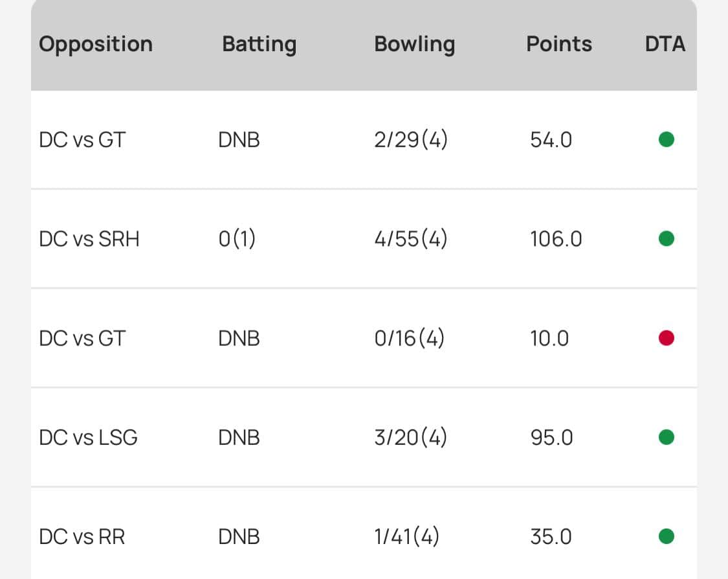Image resolution: width=728 pixels, height=579 pixels.
Task: Sort by the Opposition column header
Action: click(96, 44)
